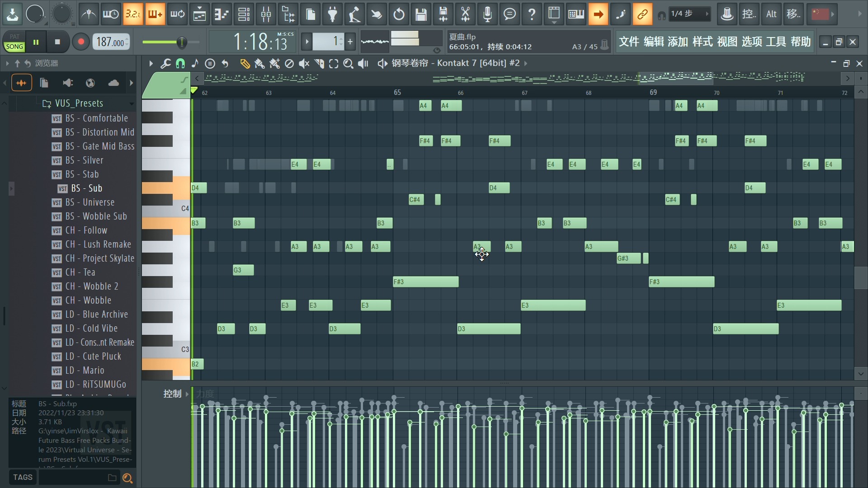This screenshot has width=868, height=488.
Task: Toggle the auto-scroll orange arrow button
Action: tap(598, 14)
